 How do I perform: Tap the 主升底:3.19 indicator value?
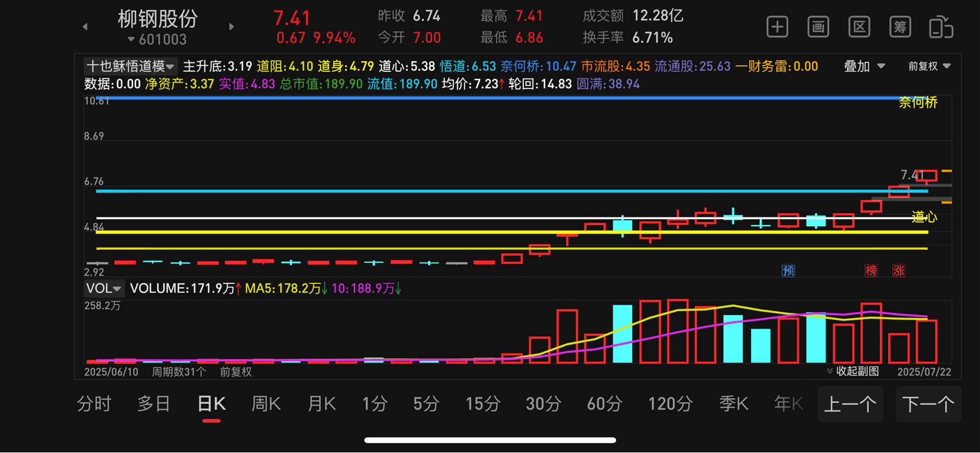coord(218,66)
